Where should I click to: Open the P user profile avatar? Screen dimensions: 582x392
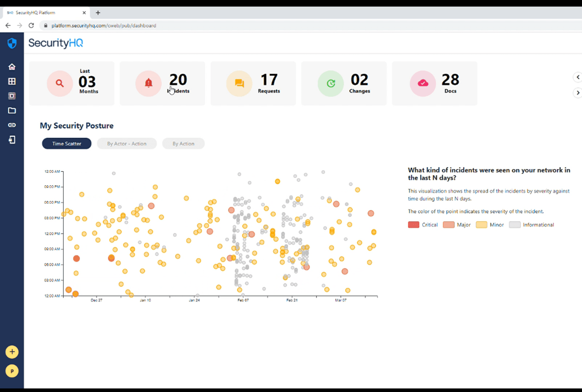(x=12, y=371)
